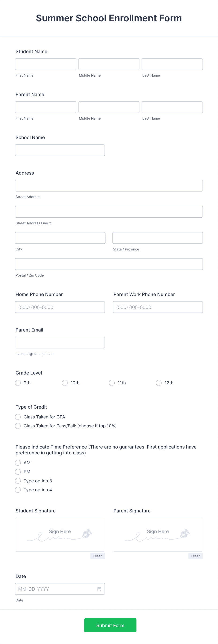Viewport: 218px width, 644px height.
Task: Focus the Student First Name field
Action: 46,64
